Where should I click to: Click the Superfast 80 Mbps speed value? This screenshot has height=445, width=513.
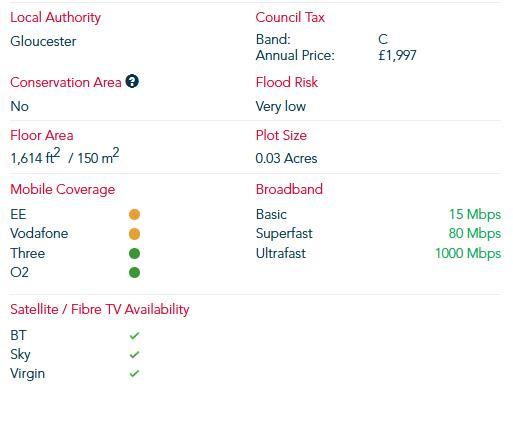click(475, 234)
